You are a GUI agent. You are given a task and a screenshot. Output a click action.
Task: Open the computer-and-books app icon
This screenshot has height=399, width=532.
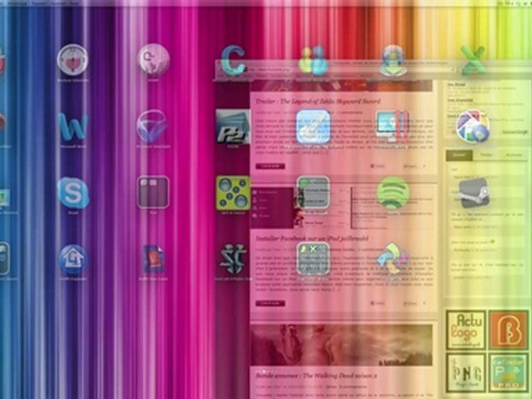[x=393, y=126]
